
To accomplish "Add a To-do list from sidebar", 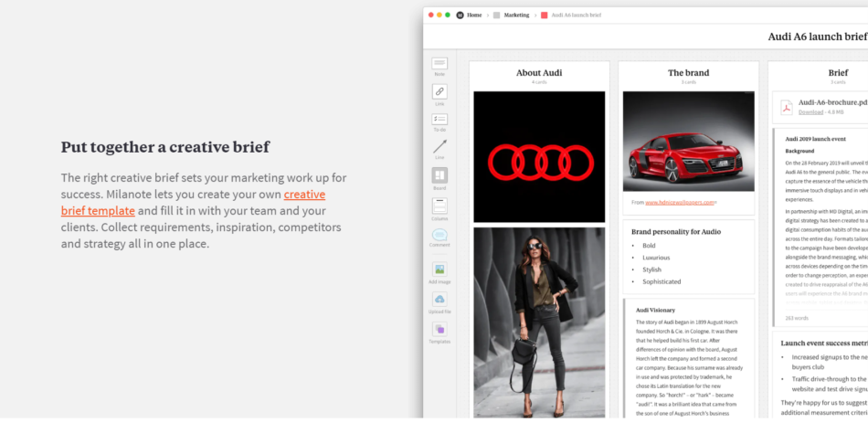I will point(439,120).
